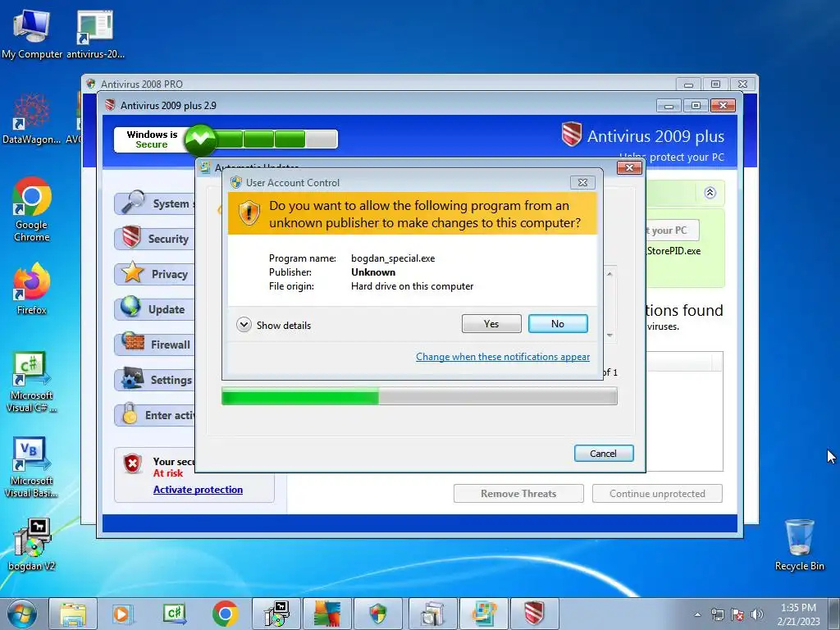Open Action Center flag in tray
This screenshot has height=630, width=840.
click(x=737, y=614)
